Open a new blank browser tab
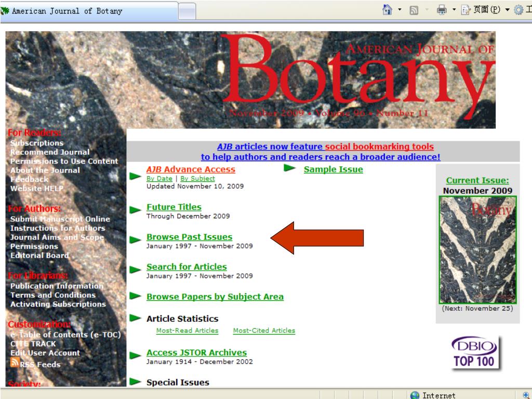Image resolution: width=532 pixels, height=399 pixels. click(187, 11)
